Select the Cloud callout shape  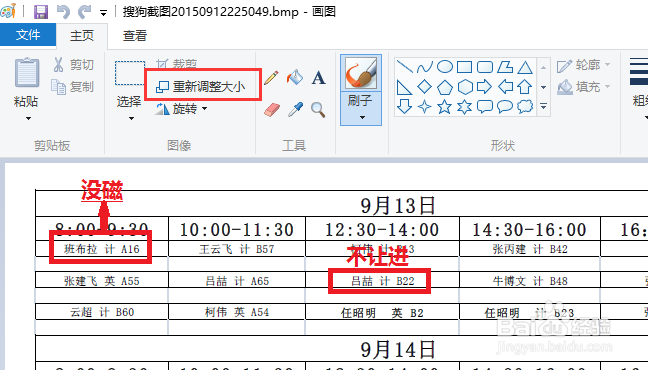point(525,107)
